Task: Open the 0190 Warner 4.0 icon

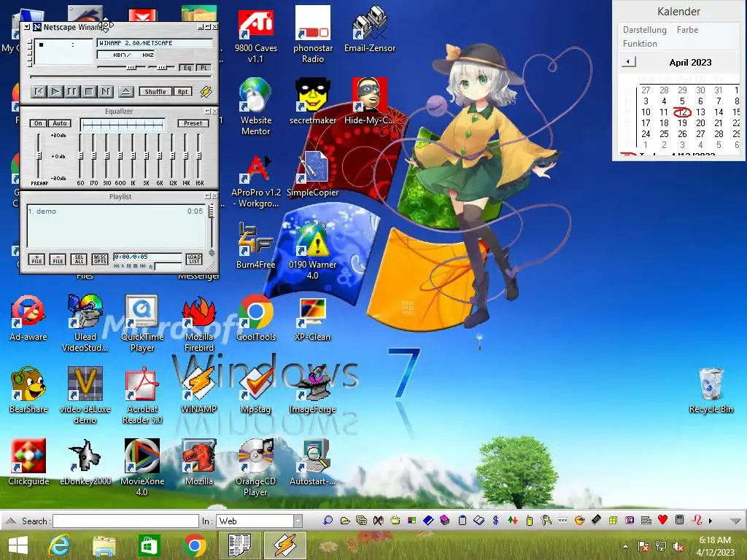Action: click(312, 250)
